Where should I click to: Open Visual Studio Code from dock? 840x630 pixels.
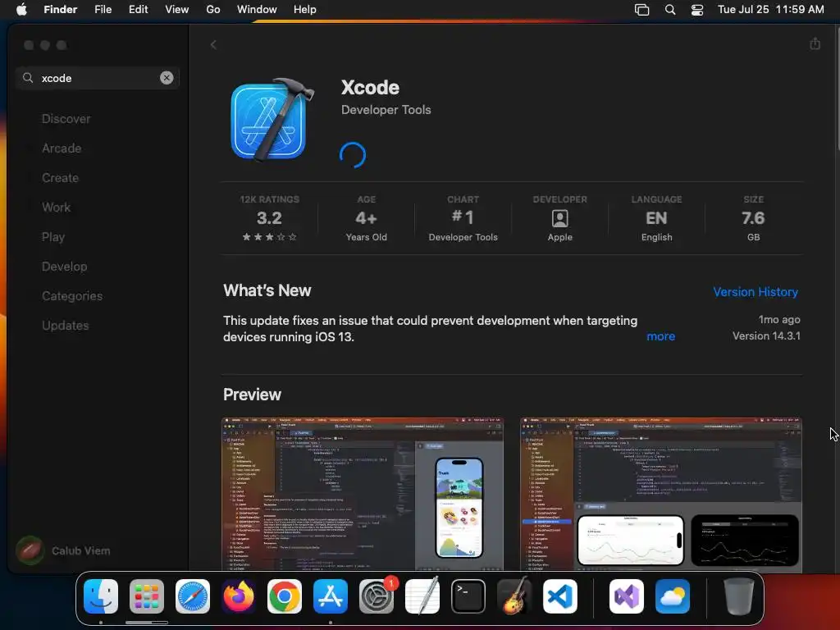560,596
